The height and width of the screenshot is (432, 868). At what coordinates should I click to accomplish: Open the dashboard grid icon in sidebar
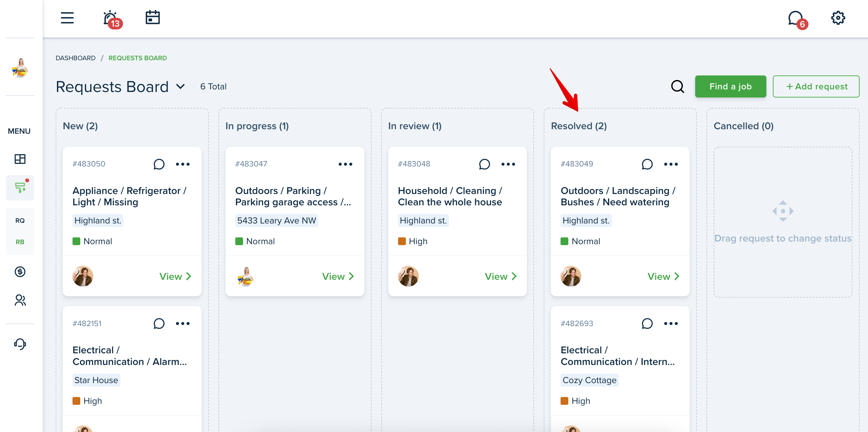pyautogui.click(x=20, y=159)
